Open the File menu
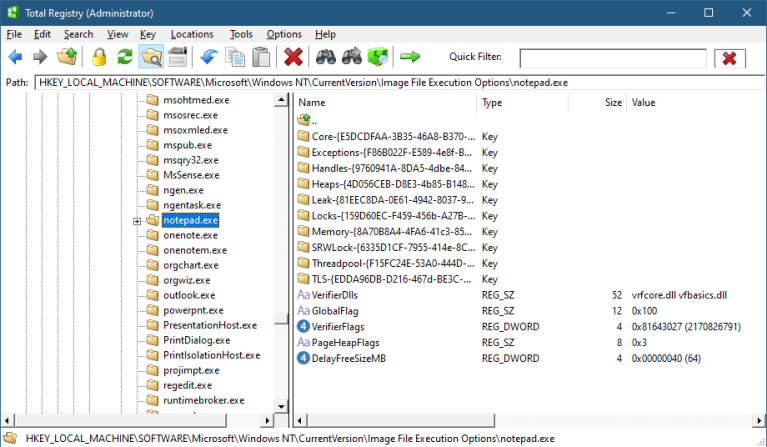The width and height of the screenshot is (767, 447). (14, 34)
